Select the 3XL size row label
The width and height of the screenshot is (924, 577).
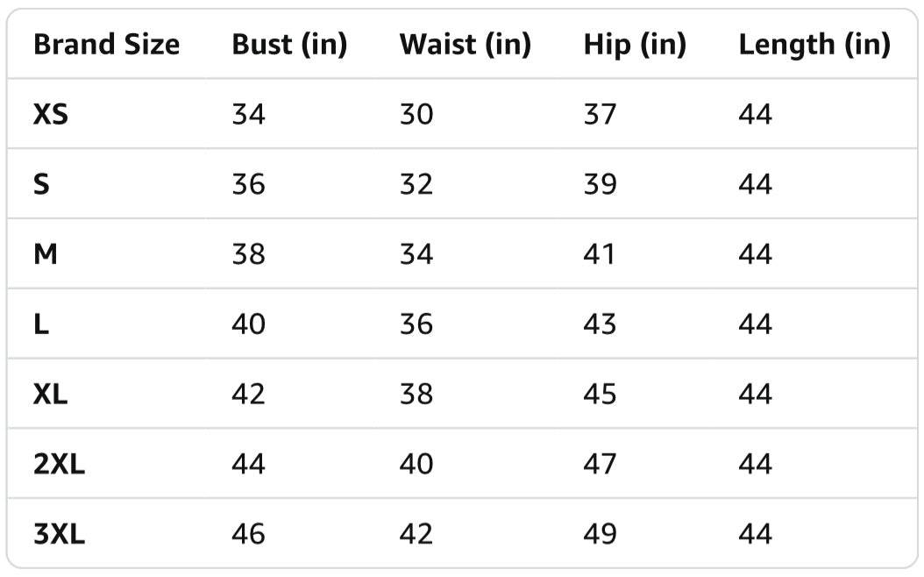59,535
